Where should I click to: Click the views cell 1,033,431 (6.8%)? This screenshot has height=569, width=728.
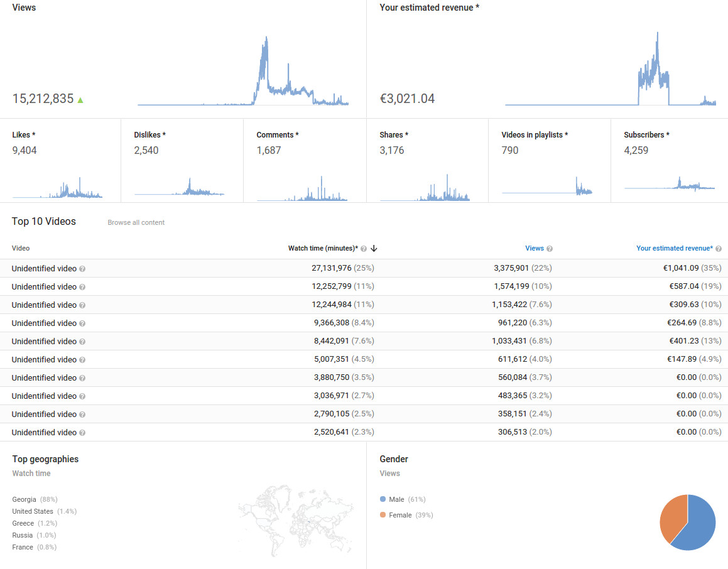(x=522, y=341)
